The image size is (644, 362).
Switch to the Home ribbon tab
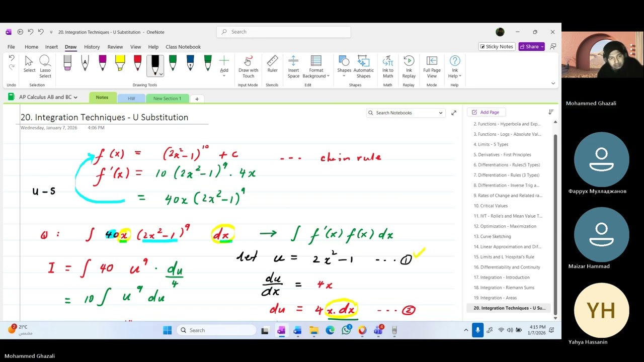coord(31,47)
